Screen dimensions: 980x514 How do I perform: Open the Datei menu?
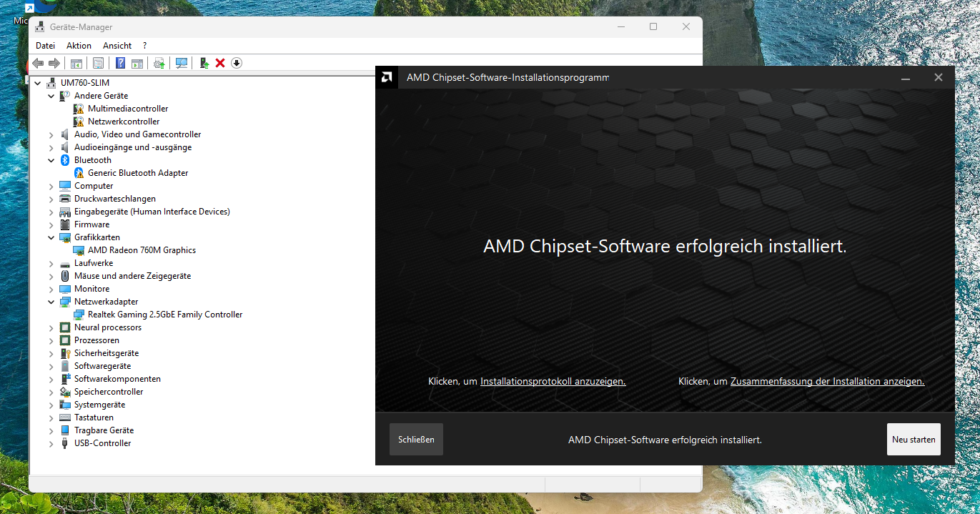pyautogui.click(x=45, y=45)
